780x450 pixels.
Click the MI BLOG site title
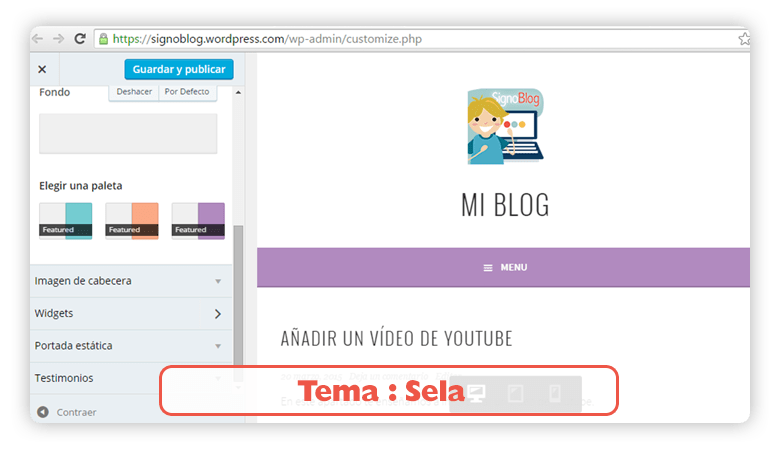[505, 205]
